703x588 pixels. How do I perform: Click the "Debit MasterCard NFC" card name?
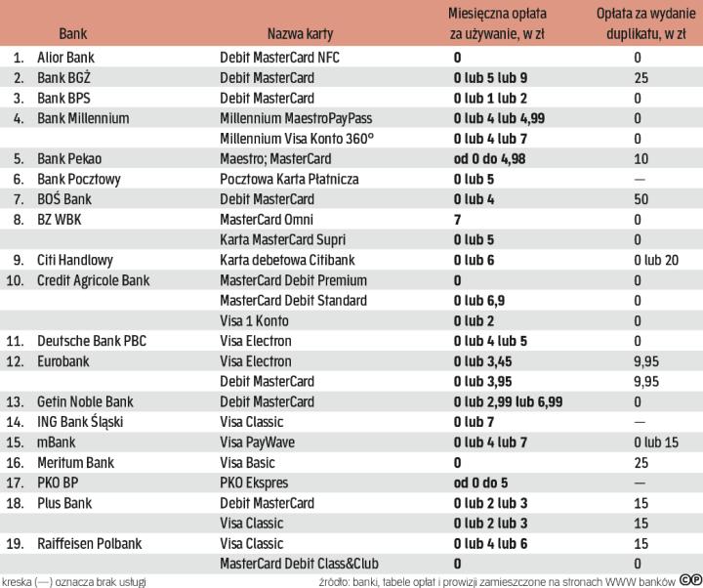[279, 58]
